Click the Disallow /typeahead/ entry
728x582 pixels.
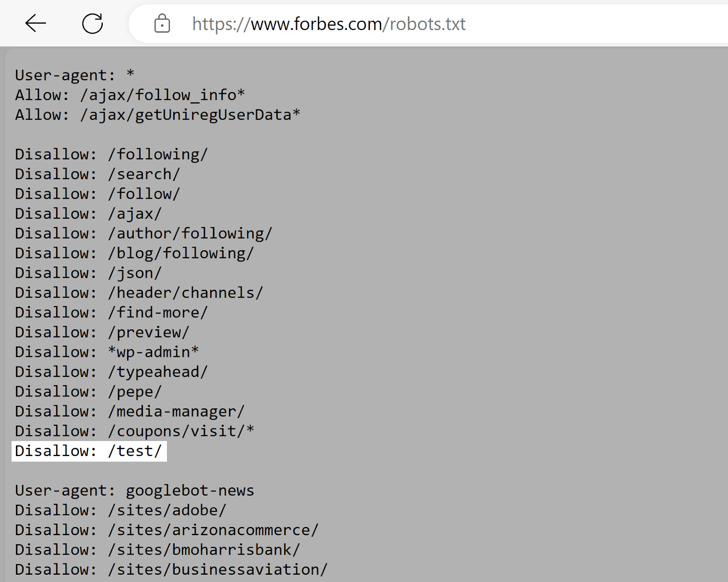111,371
